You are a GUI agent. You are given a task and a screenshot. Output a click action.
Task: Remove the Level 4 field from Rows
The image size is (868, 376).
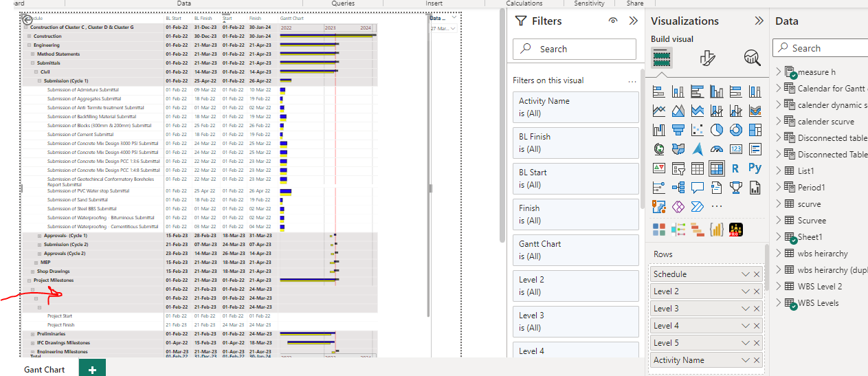[757, 326]
